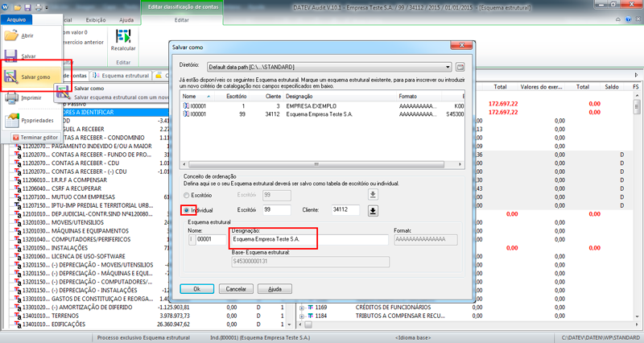Click the Cliente field containing 34112
The height and width of the screenshot is (343, 644).
346,209
